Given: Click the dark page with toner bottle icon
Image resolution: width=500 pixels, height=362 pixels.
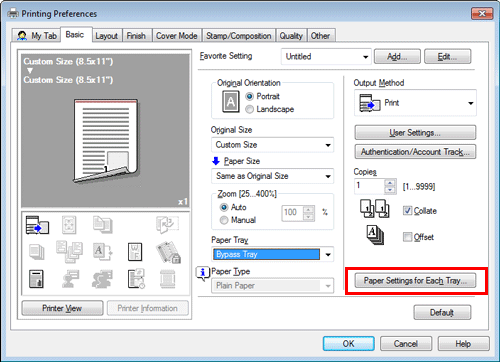Looking at the screenshot, I should (x=36, y=279).
